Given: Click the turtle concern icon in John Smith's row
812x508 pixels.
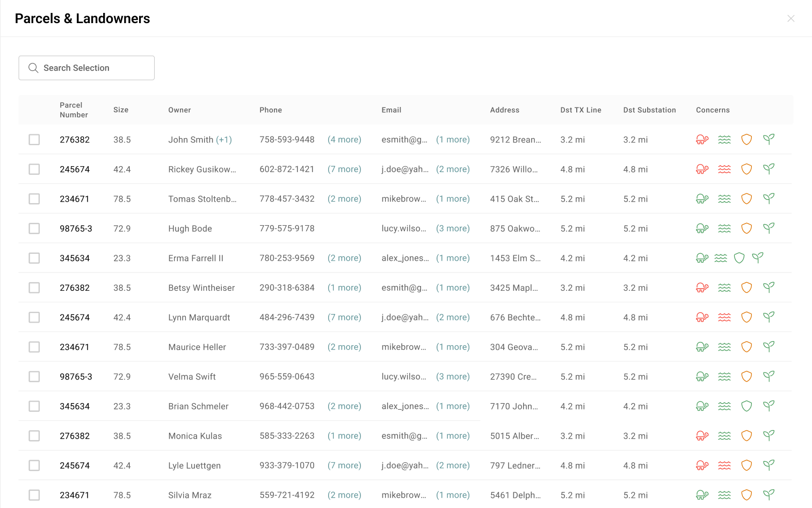Looking at the screenshot, I should [702, 140].
